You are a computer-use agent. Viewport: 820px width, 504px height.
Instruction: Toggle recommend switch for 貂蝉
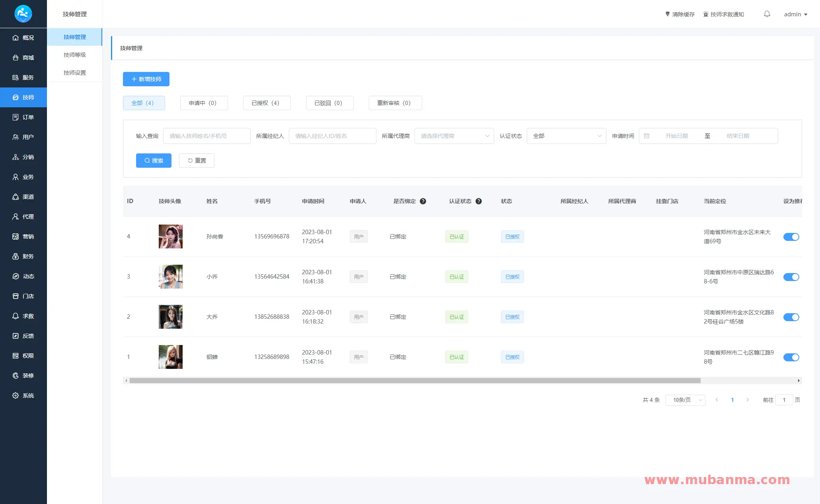tap(791, 357)
